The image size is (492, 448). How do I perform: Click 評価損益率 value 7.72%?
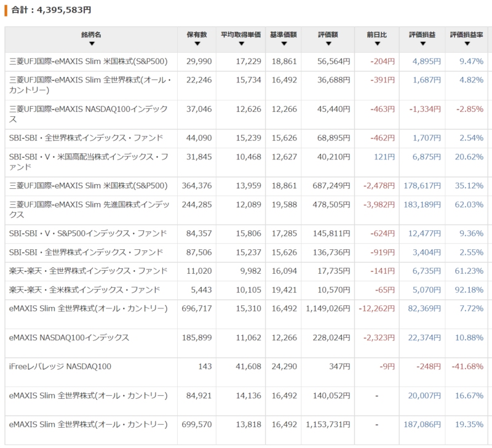(471, 308)
